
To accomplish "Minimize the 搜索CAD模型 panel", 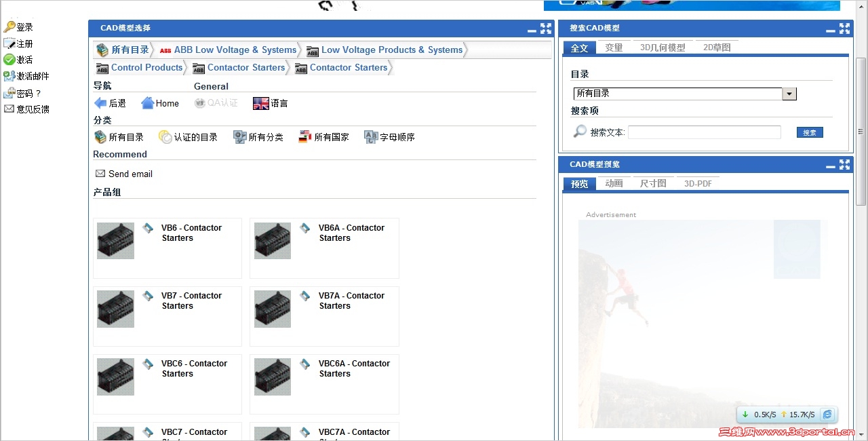I will point(831,30).
